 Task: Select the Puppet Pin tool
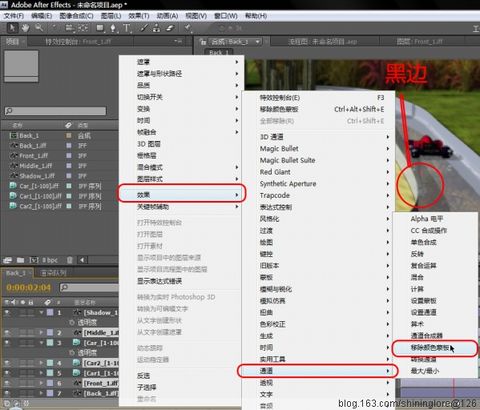point(188,28)
